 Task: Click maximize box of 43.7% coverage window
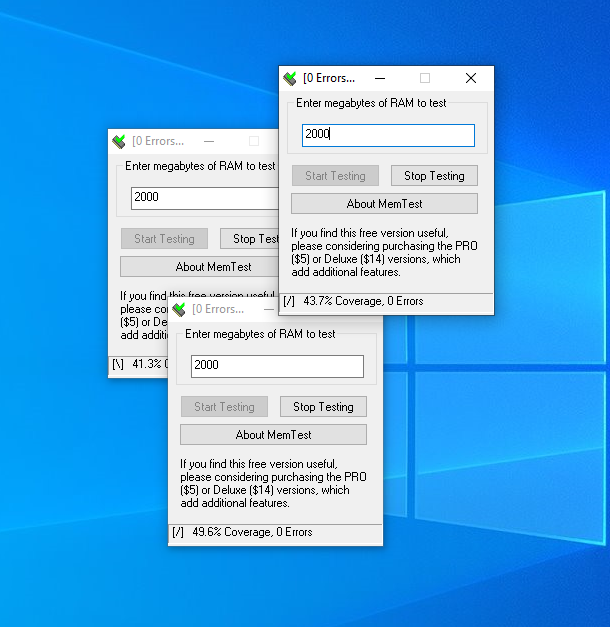(425, 78)
